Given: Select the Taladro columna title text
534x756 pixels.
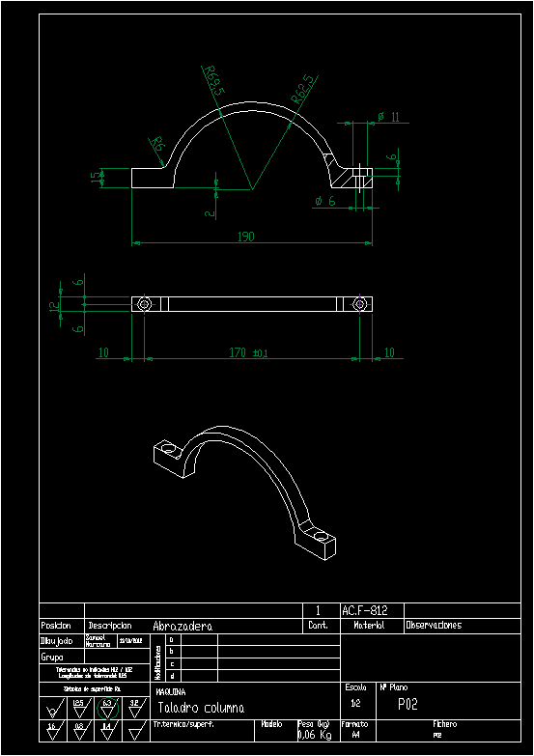Looking at the screenshot, I should pos(201,708).
